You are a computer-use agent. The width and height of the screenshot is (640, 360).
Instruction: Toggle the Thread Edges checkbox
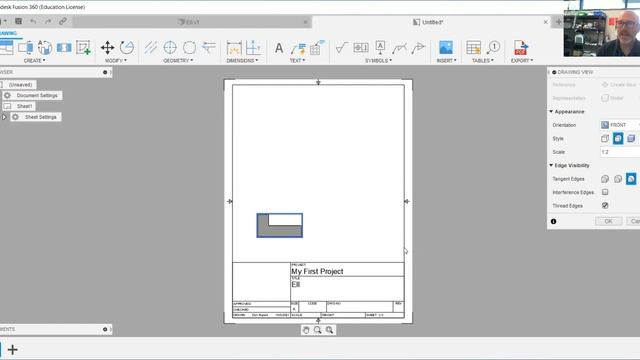coord(605,205)
